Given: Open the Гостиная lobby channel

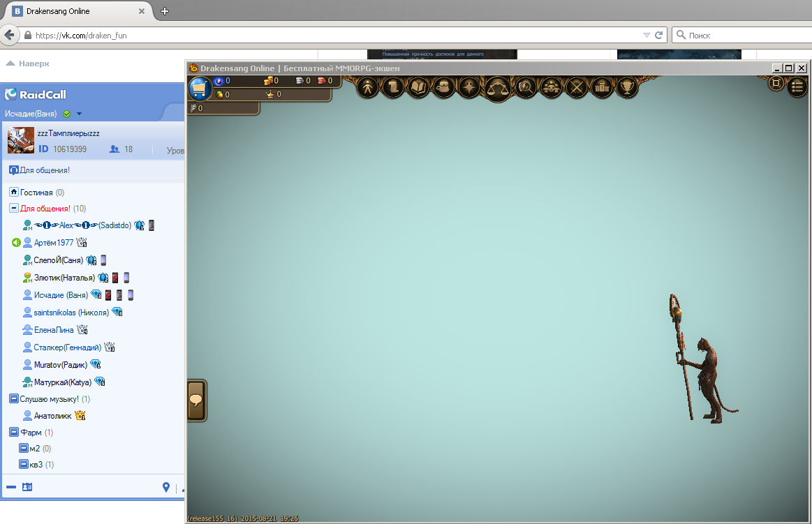Looking at the screenshot, I should pos(37,192).
